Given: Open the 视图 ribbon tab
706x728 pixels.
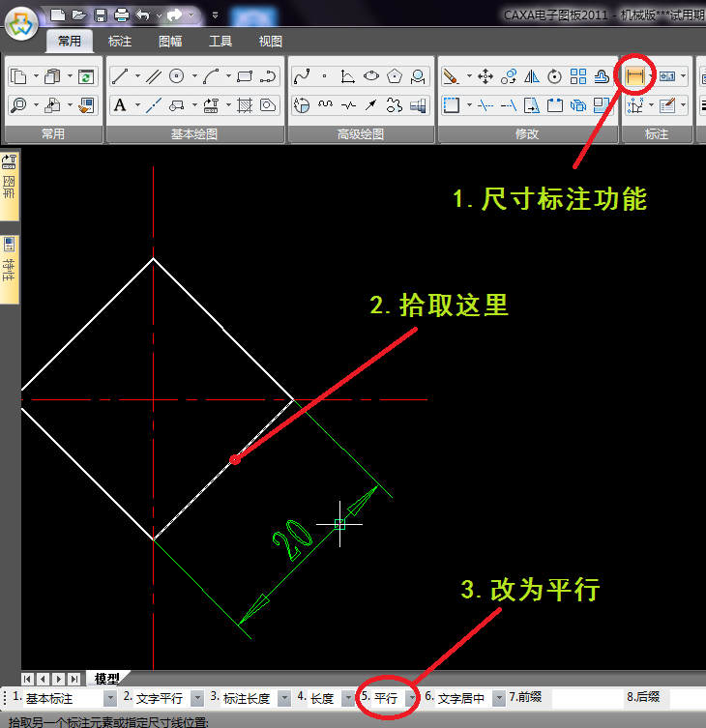Looking at the screenshot, I should point(271,42).
